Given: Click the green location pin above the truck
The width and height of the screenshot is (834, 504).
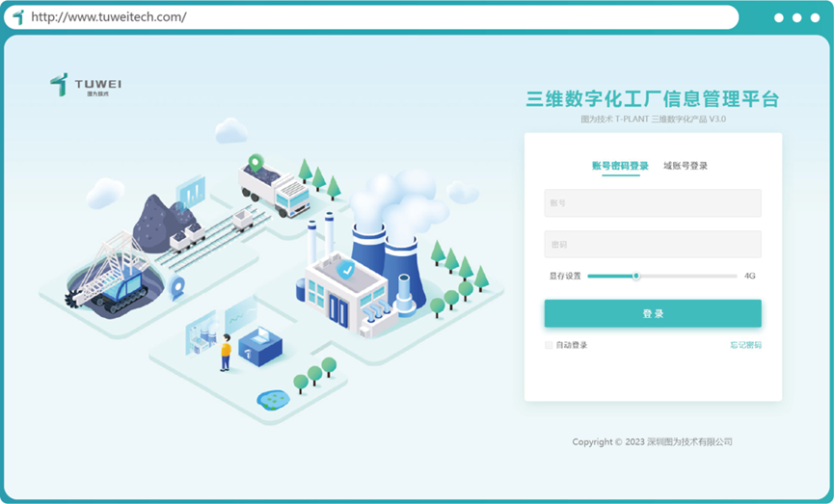Looking at the screenshot, I should [255, 162].
